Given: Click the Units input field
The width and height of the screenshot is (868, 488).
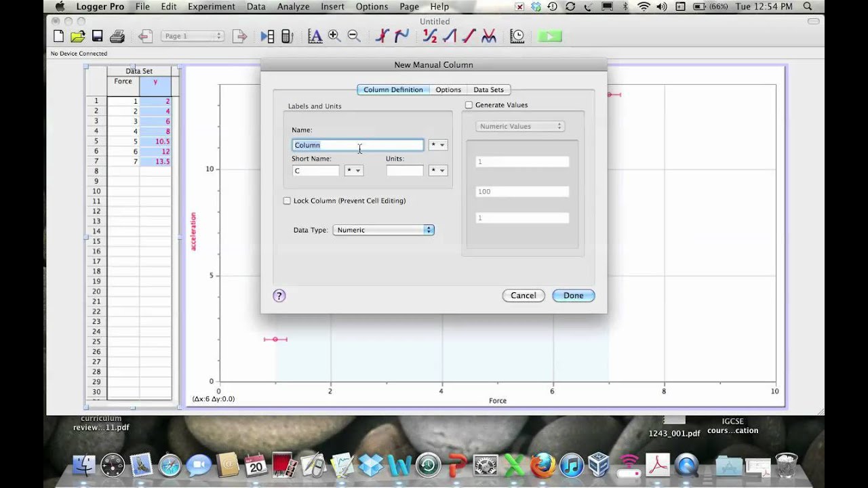Looking at the screenshot, I should [405, 171].
